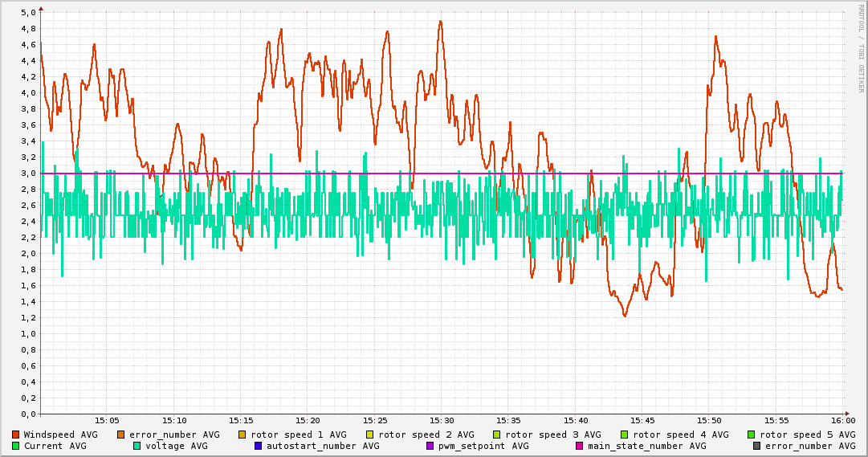The height and width of the screenshot is (457, 868).
Task: Click the rotor speed 3 AVG swatch
Action: coord(497,435)
